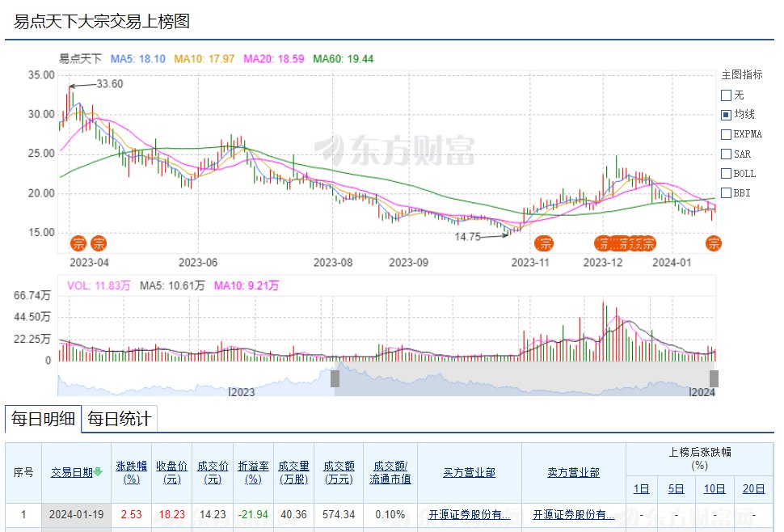The height and width of the screenshot is (532, 784).
Task: Sort by 1日 post-listing change column
Action: point(642,488)
